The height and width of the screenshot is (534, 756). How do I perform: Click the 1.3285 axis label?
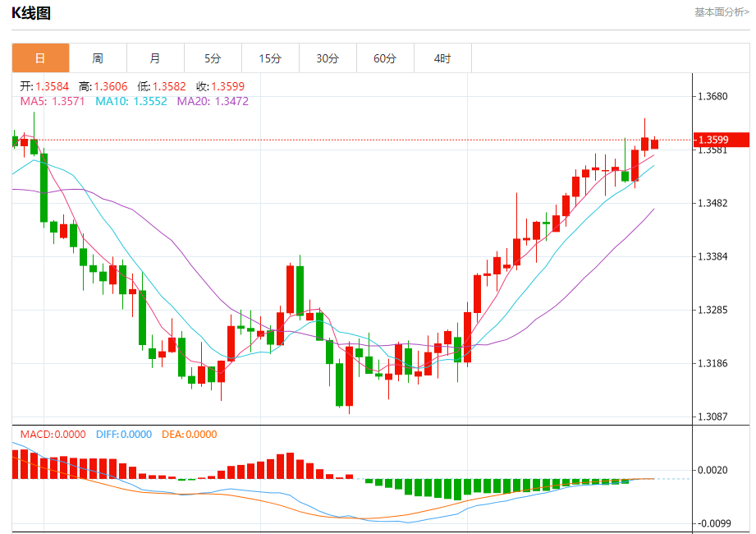(x=712, y=310)
